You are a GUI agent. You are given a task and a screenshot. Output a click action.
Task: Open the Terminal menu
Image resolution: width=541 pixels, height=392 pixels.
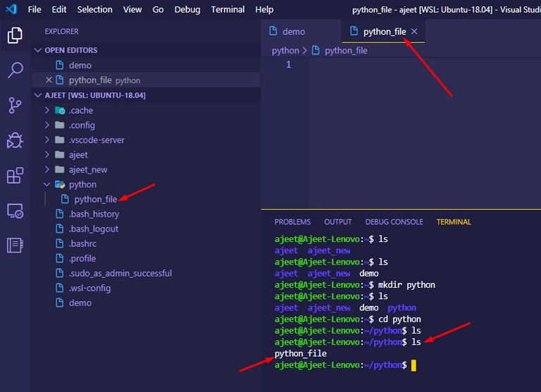point(228,9)
